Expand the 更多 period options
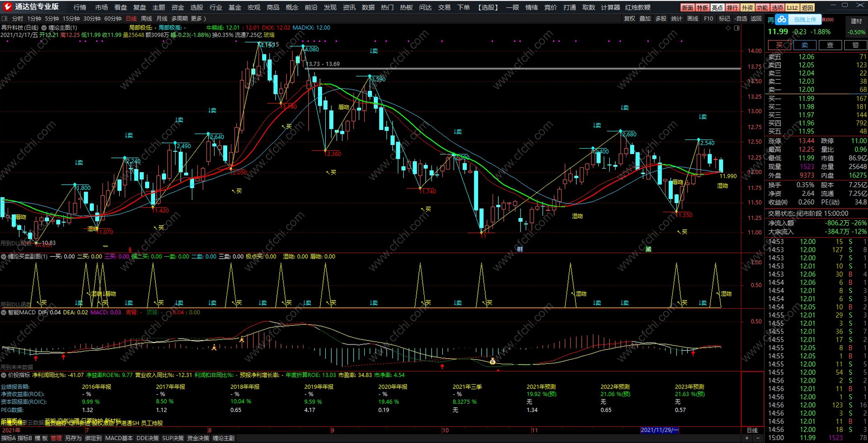868x443 pixels. (x=197, y=19)
